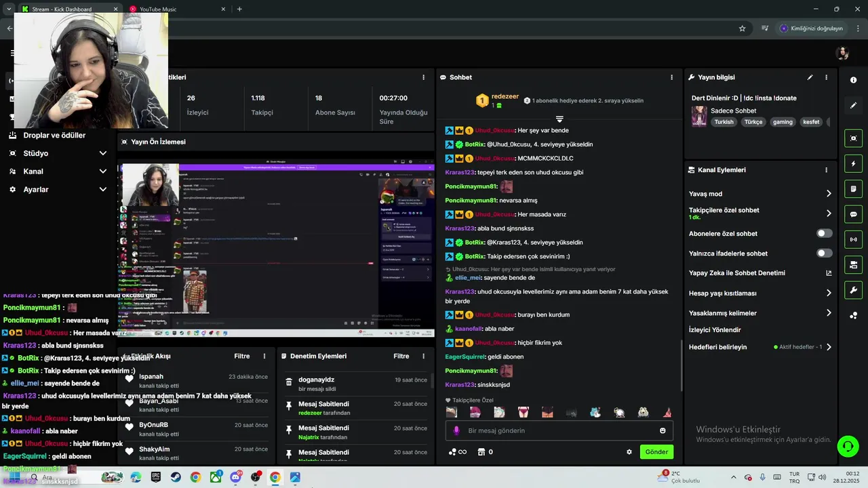Image resolution: width=868 pixels, height=488 pixels.
Task: Open the weather widget showing 2°C
Action: tap(678, 477)
